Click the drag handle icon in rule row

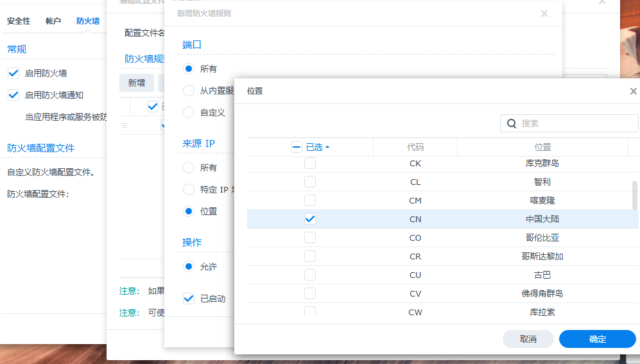click(x=125, y=126)
